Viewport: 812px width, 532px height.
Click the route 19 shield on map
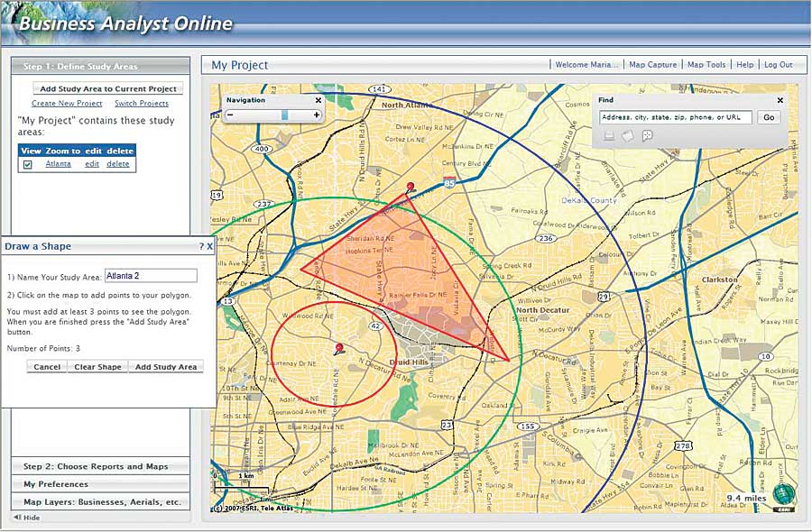(x=217, y=195)
